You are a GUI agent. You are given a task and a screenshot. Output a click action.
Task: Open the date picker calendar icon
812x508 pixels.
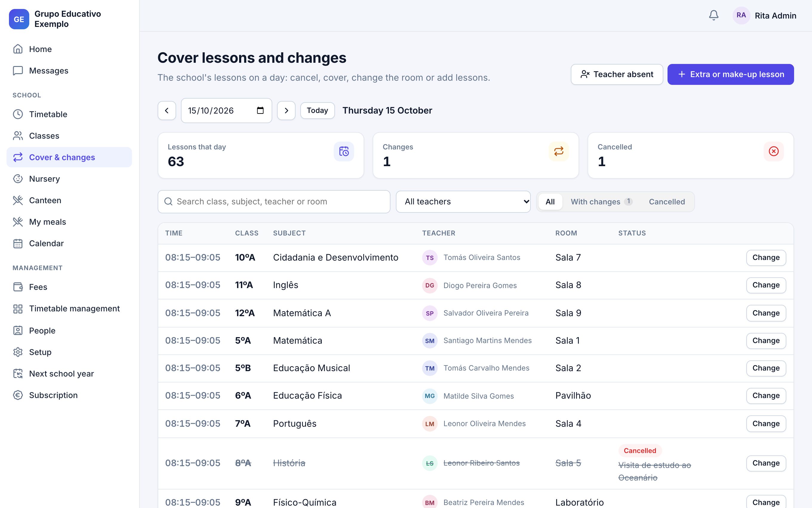tap(260, 111)
